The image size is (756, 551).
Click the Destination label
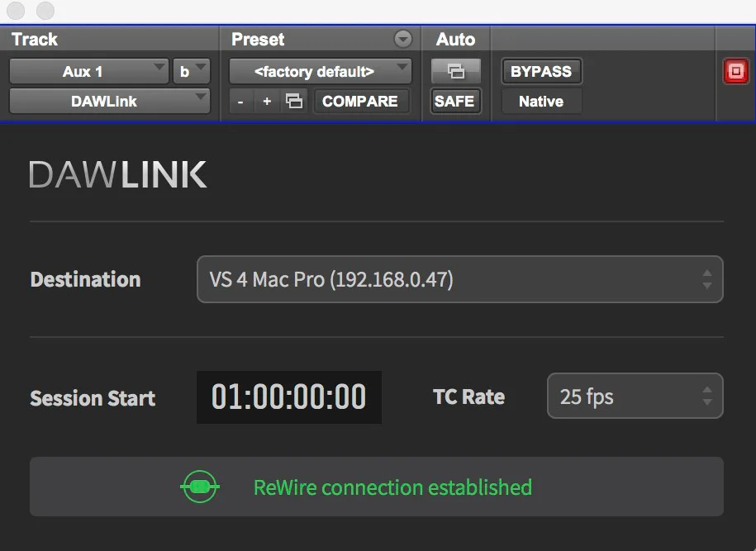tap(85, 279)
